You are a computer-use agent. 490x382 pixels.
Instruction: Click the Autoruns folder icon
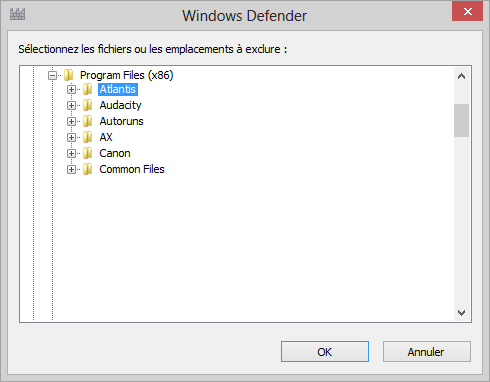tap(88, 121)
